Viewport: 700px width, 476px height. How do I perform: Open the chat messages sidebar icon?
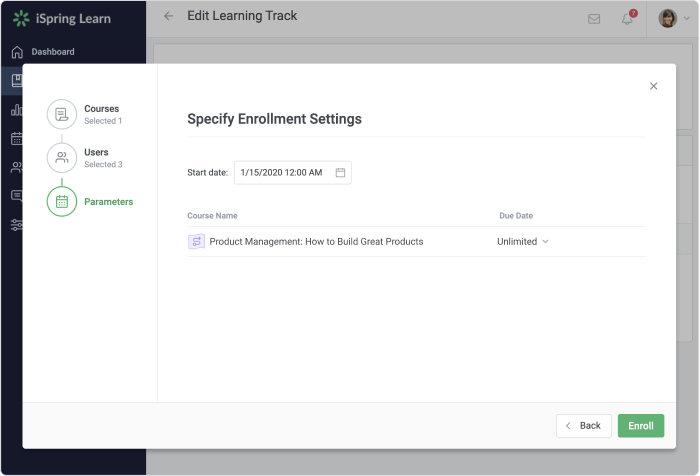coord(17,196)
